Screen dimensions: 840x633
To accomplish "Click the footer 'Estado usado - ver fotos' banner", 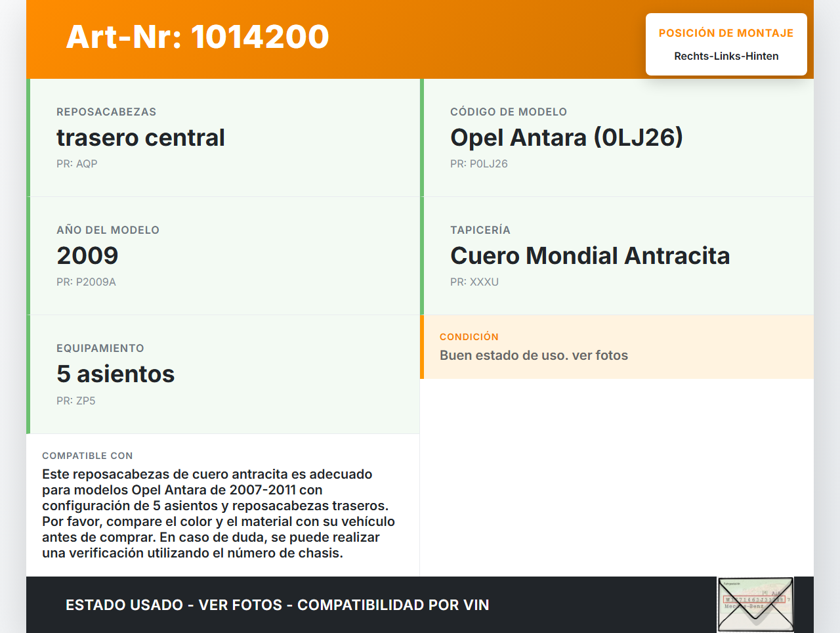I will pyautogui.click(x=277, y=605).
